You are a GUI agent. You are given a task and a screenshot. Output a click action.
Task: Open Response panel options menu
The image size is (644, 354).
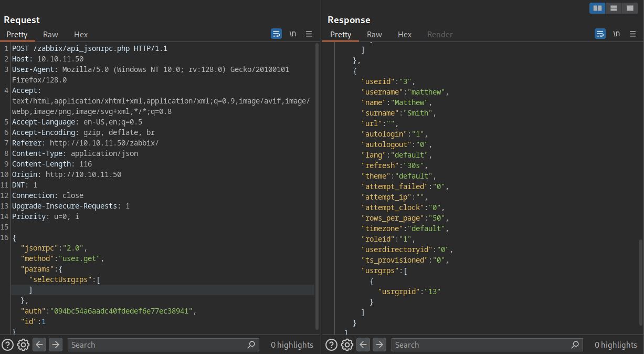(x=633, y=34)
